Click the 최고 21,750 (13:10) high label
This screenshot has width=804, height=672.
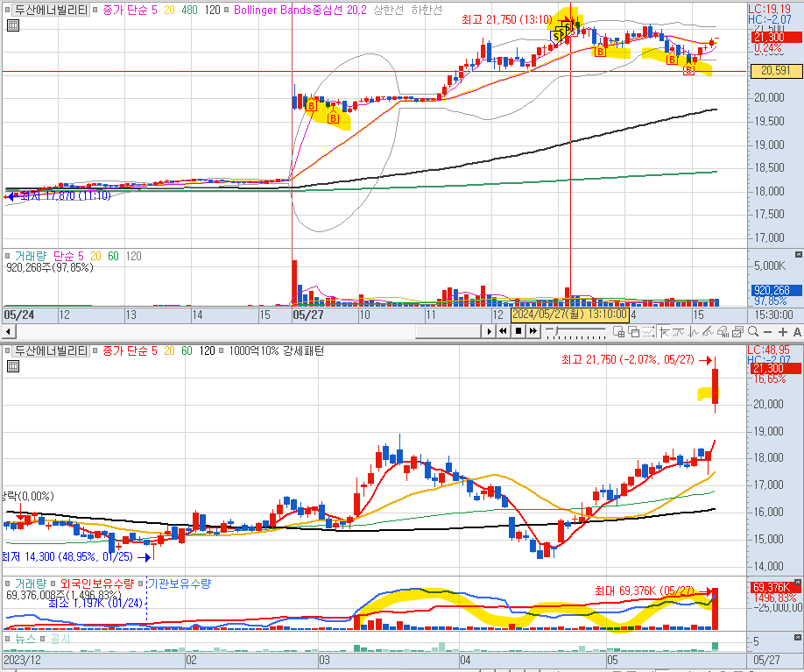[x=506, y=20]
